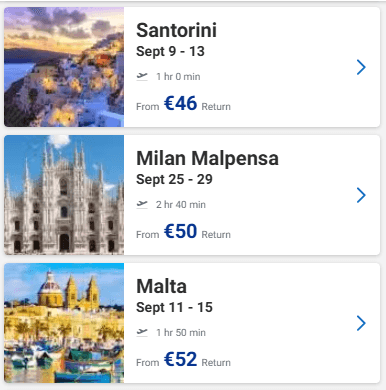Click the Sept 25 - 29 dates

(x=174, y=180)
